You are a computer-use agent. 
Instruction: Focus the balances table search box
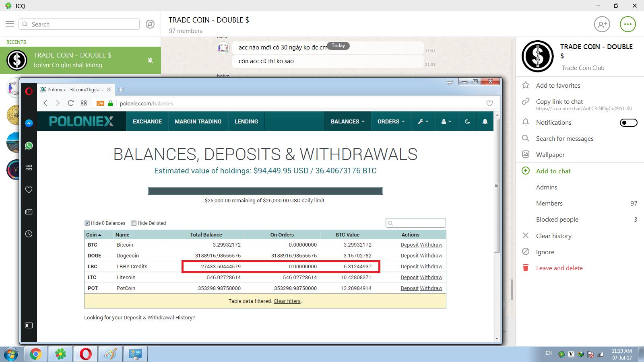click(x=416, y=223)
